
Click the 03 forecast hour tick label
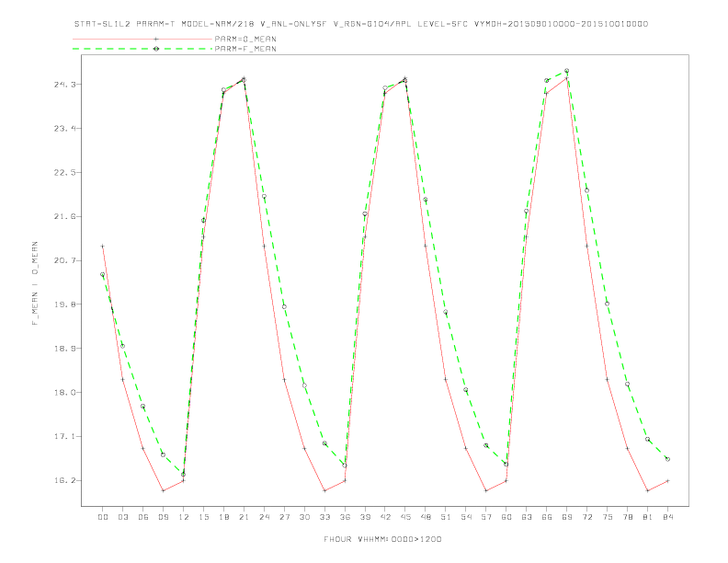(122, 517)
